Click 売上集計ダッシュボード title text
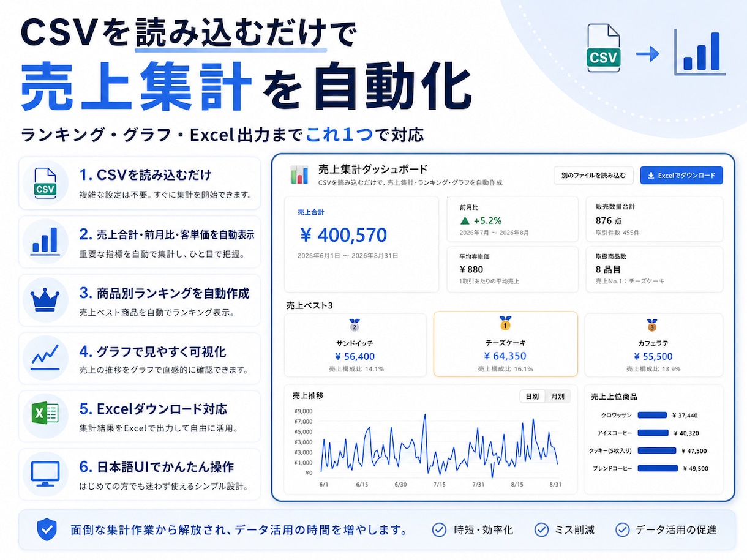 click(373, 169)
